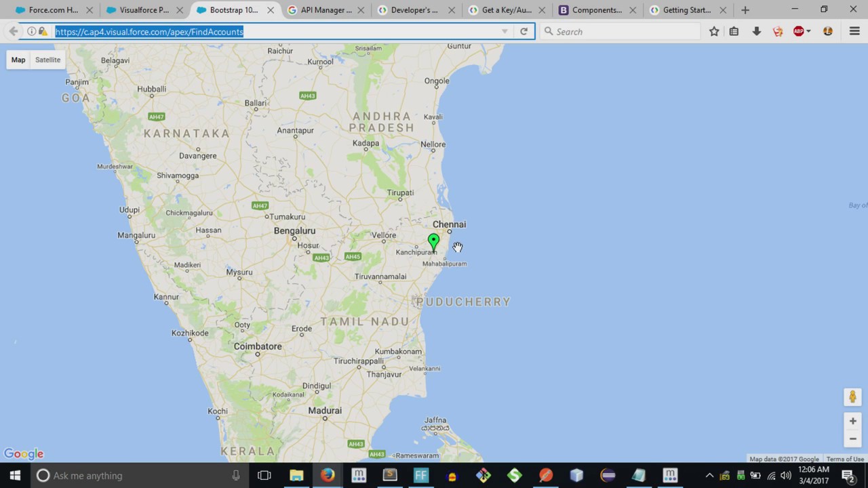Go back to the previous page
This screenshot has width=868, height=488.
tap(13, 31)
